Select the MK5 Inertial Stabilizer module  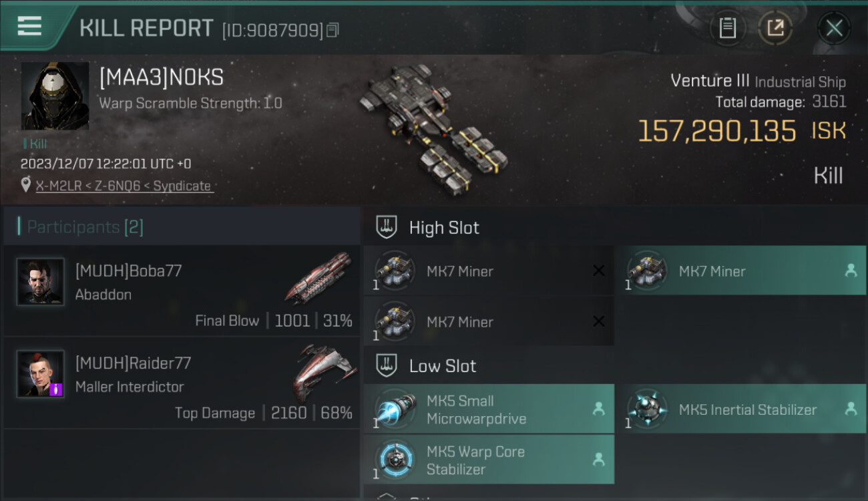pyautogui.click(x=740, y=409)
